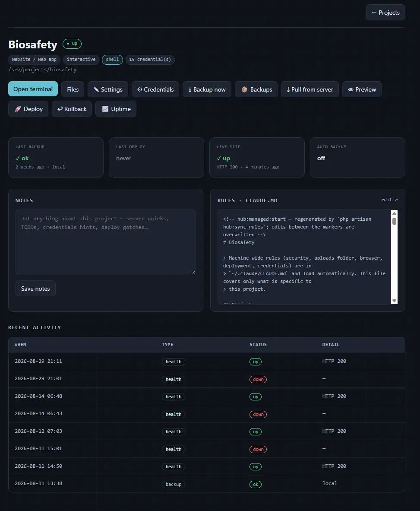Click the Last Deploy 'never' value
Image resolution: width=420 pixels, height=511 pixels.
[x=124, y=159]
